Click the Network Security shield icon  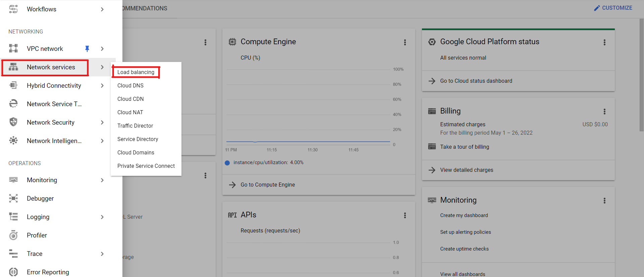coord(13,122)
